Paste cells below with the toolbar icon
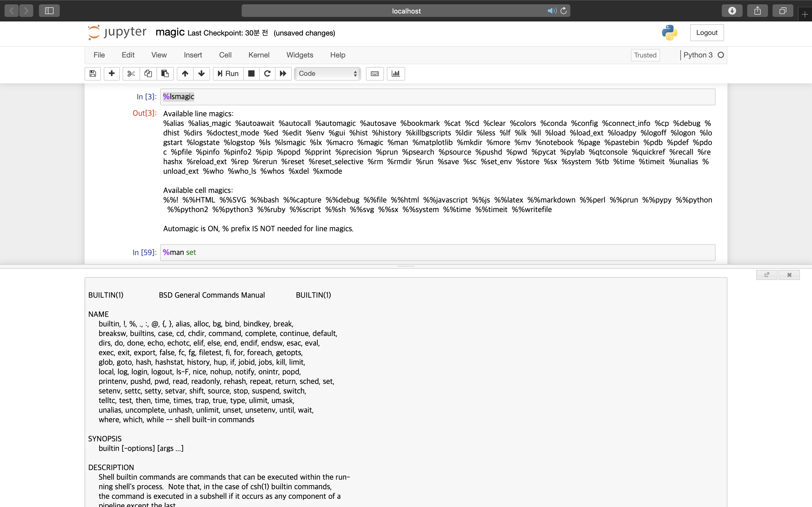 pyautogui.click(x=165, y=74)
